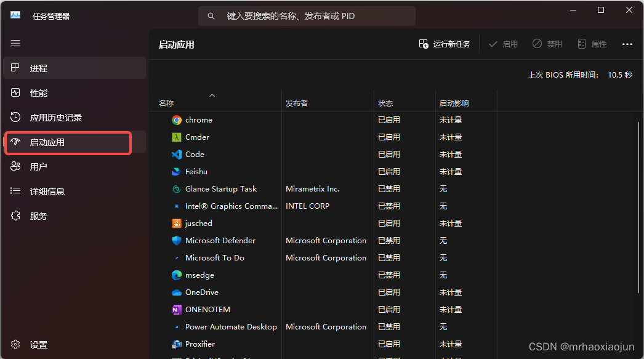Sort by 启动影响 column header
Screen dimensions: 644x359
pos(466,100)
